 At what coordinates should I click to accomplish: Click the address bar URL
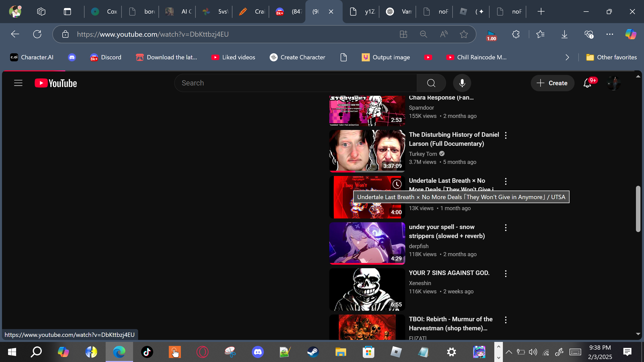click(x=153, y=34)
